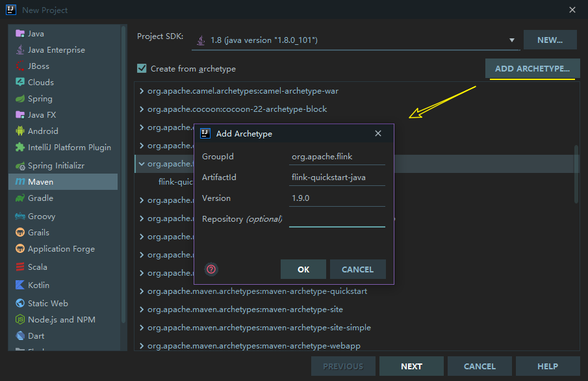This screenshot has width=588, height=381.
Task: Select the Kotlin icon in sidebar
Action: [x=20, y=285]
